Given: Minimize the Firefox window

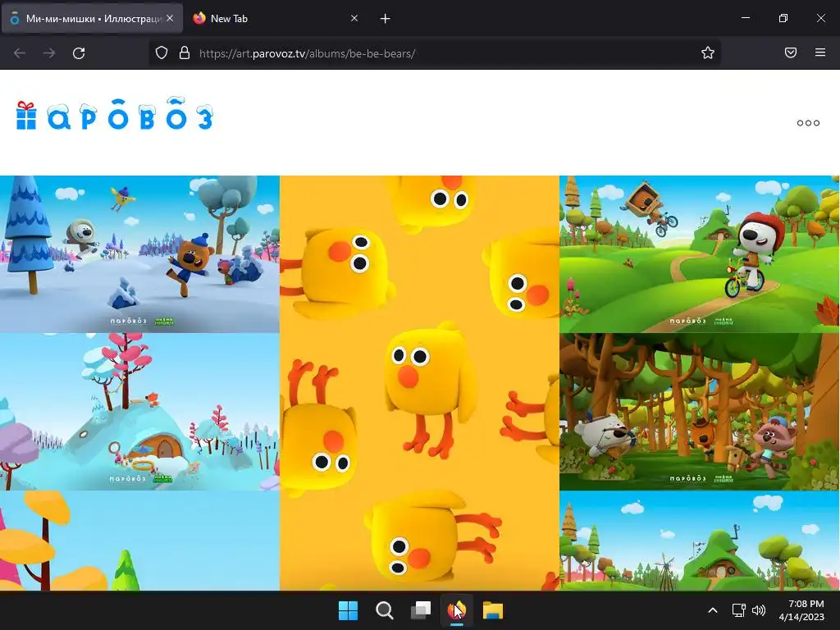Looking at the screenshot, I should 745,18.
